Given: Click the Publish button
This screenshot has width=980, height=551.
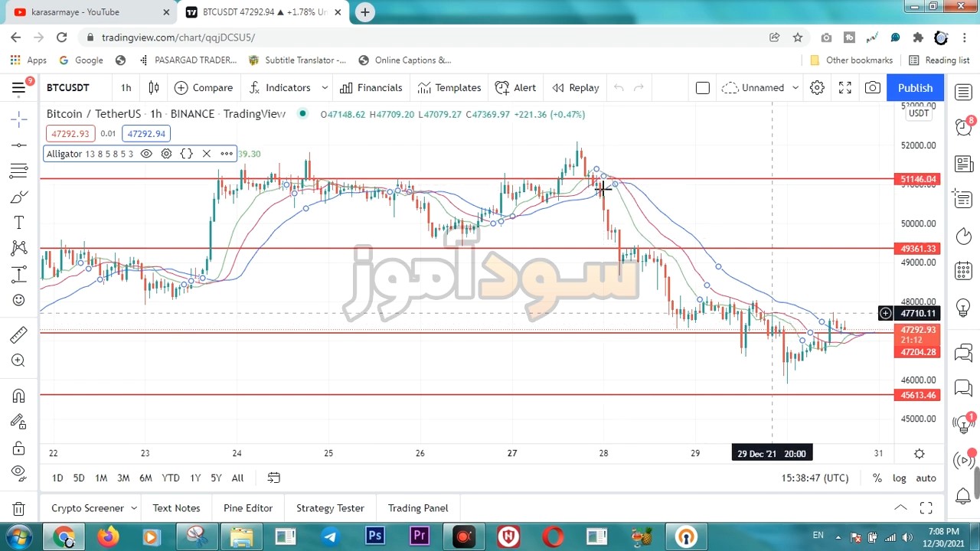Looking at the screenshot, I should click(x=915, y=87).
